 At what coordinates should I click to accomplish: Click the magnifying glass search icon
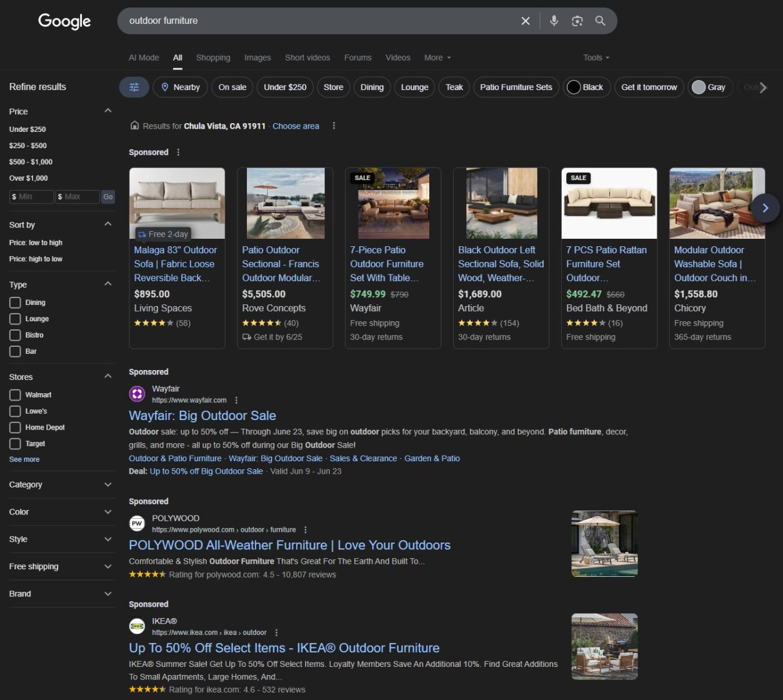pyautogui.click(x=600, y=21)
